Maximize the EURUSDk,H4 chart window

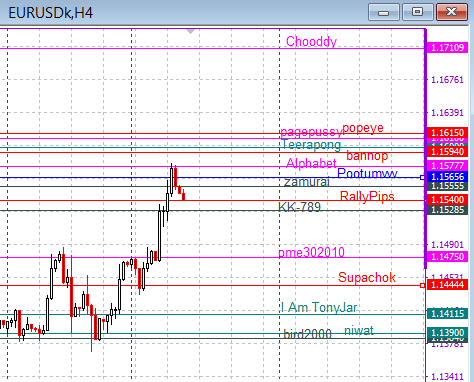418,12
